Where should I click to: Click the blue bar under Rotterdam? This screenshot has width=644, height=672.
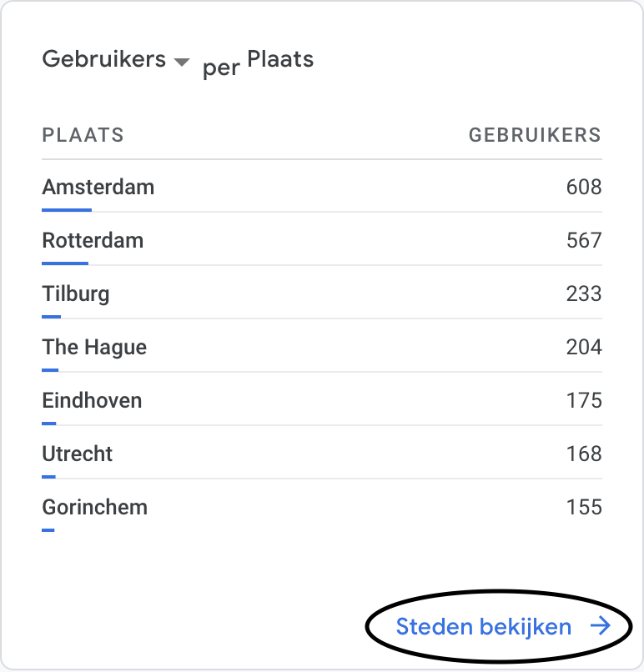[x=65, y=263]
